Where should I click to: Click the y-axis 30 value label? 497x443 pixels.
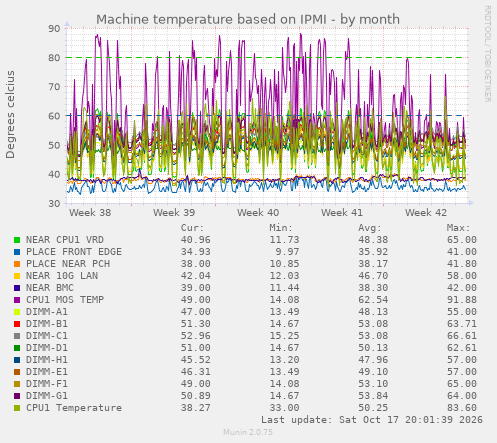54,204
